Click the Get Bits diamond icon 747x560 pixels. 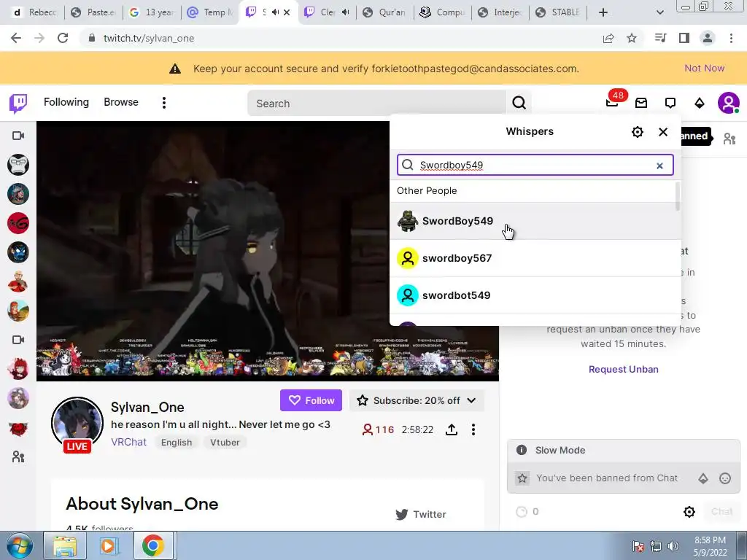click(x=700, y=103)
